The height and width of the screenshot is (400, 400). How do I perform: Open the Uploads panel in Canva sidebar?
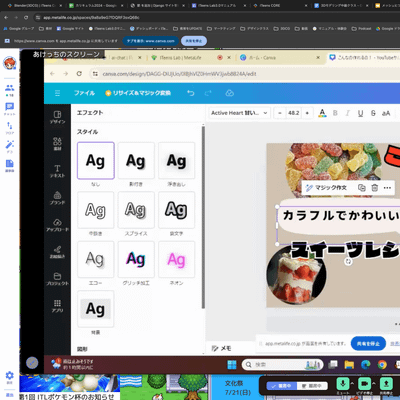pyautogui.click(x=57, y=225)
